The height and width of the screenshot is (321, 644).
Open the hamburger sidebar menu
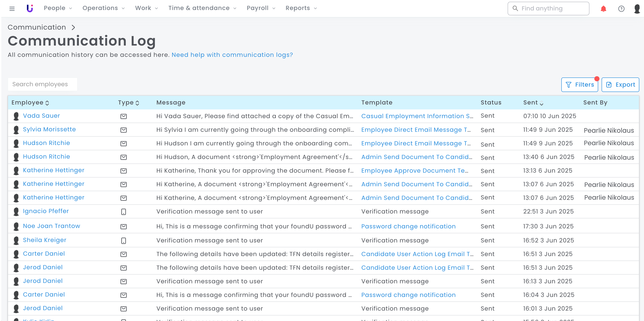(12, 9)
